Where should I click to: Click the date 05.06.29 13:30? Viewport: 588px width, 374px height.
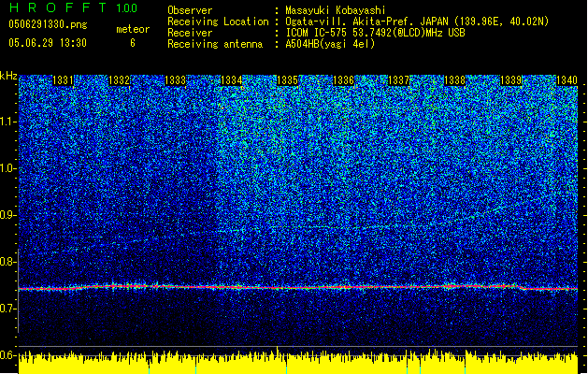click(x=48, y=43)
